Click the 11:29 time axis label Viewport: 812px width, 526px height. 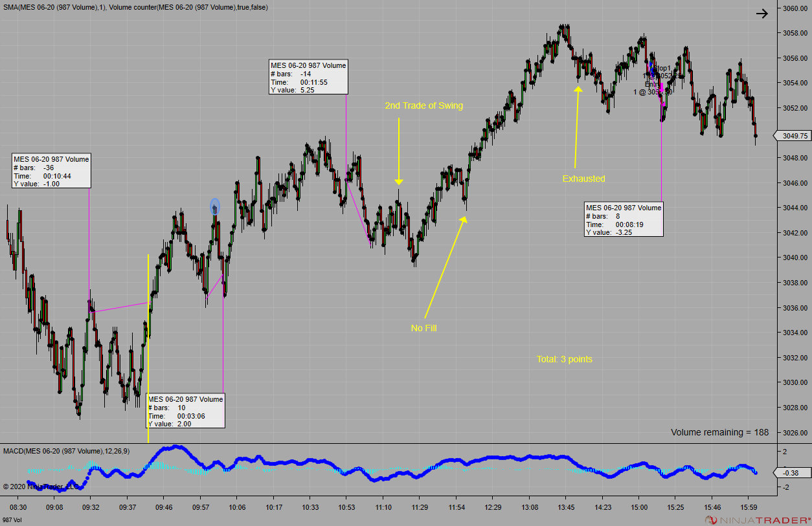point(420,507)
